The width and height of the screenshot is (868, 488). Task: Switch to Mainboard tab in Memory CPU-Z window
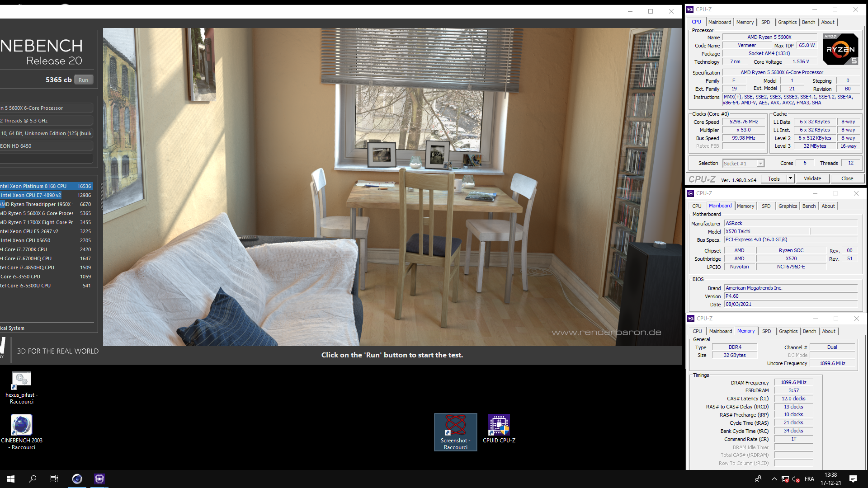[721, 331]
